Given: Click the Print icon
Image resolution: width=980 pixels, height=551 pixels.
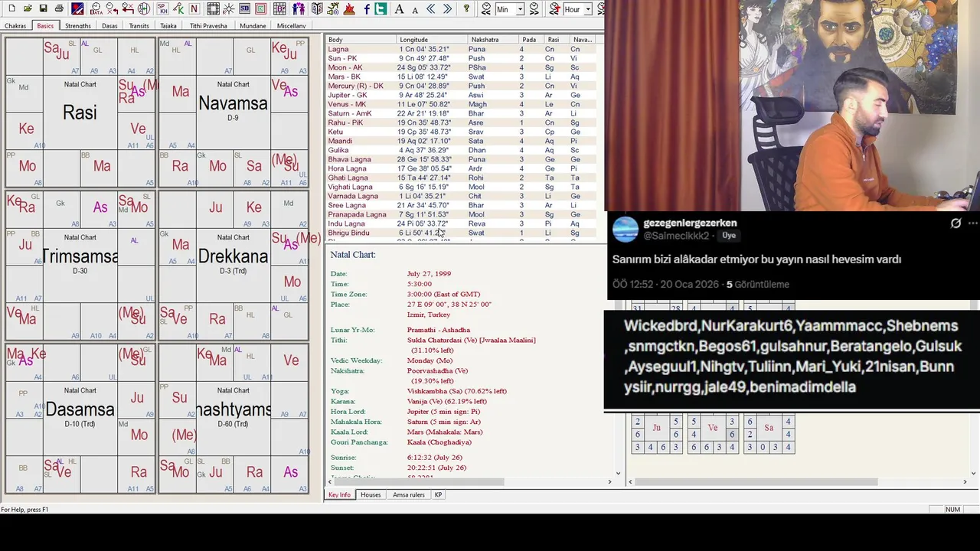Looking at the screenshot, I should (59, 8).
